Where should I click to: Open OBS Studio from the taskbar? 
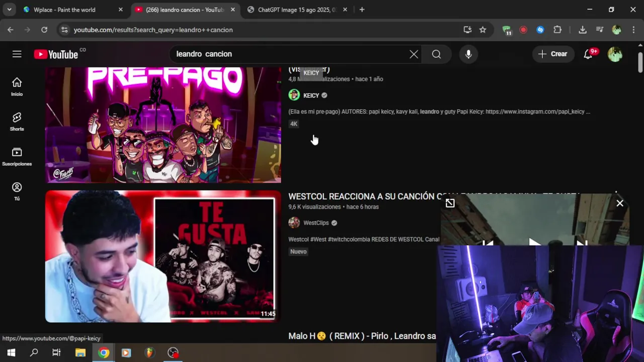pos(173,352)
